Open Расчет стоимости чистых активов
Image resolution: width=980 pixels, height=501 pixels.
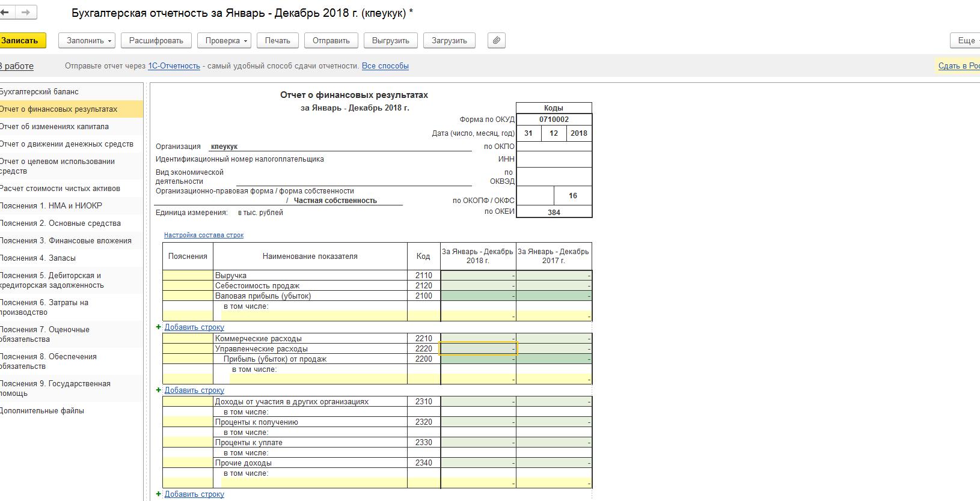[x=71, y=189]
